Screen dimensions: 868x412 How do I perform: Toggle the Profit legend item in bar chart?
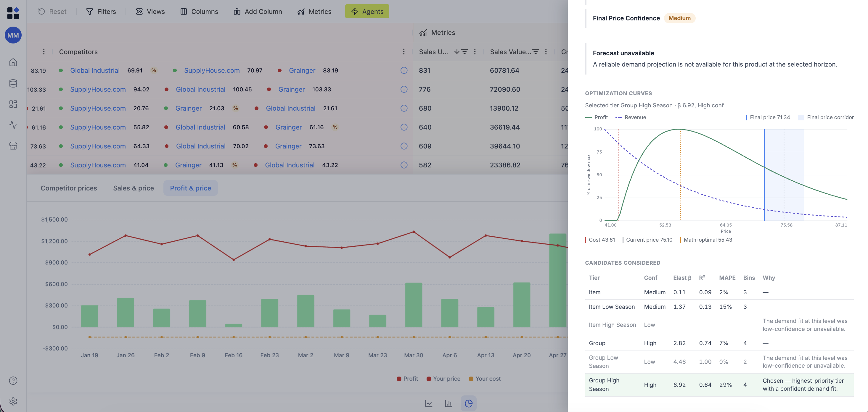tap(407, 379)
